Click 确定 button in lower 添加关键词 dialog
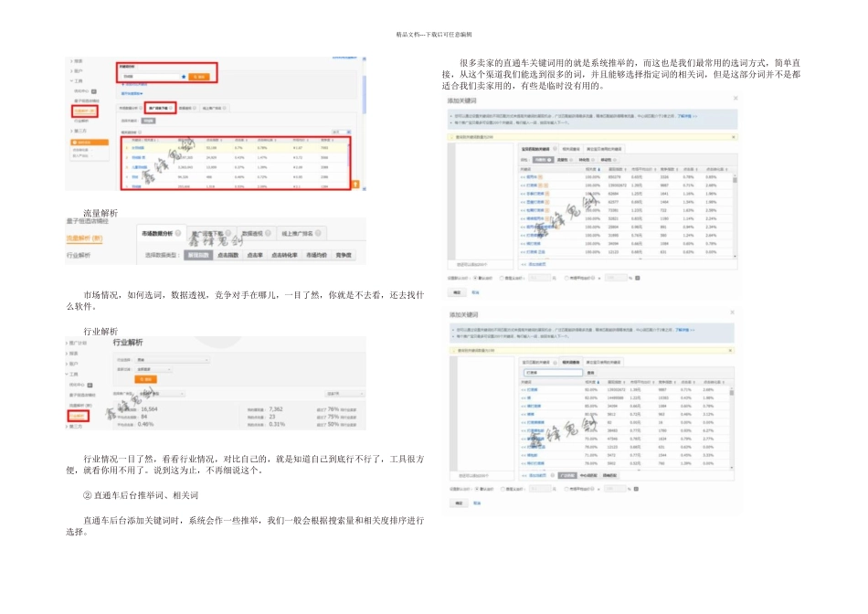This screenshot has width=868, height=614. pyautogui.click(x=459, y=503)
